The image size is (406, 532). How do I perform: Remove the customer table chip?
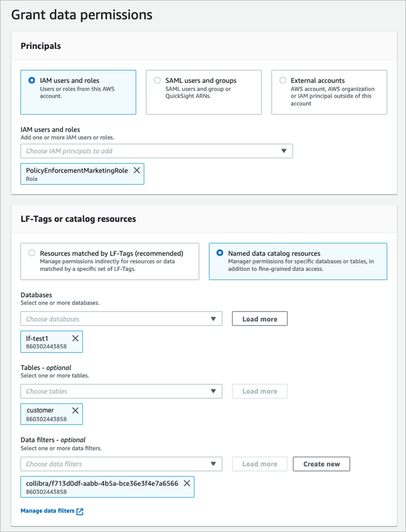(x=75, y=410)
